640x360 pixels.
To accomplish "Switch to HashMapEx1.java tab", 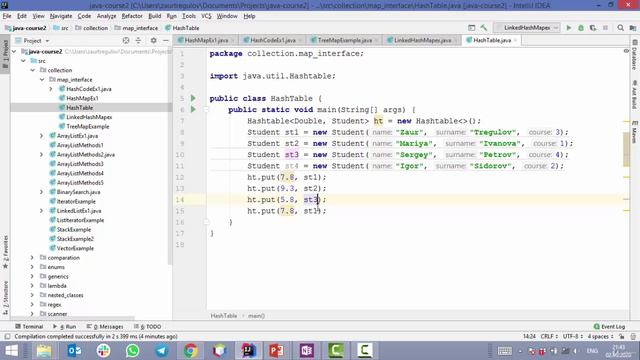I will click(206, 40).
